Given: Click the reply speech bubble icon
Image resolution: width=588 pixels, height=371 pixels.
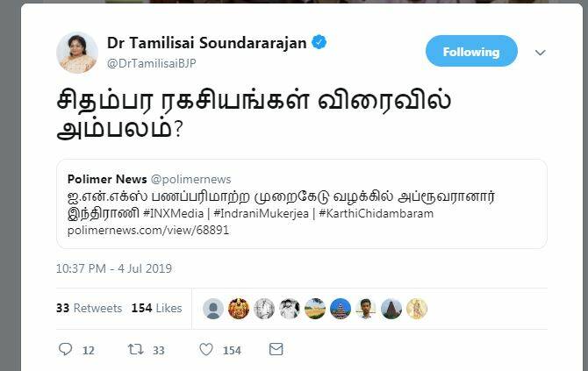Looking at the screenshot, I should click(66, 349).
